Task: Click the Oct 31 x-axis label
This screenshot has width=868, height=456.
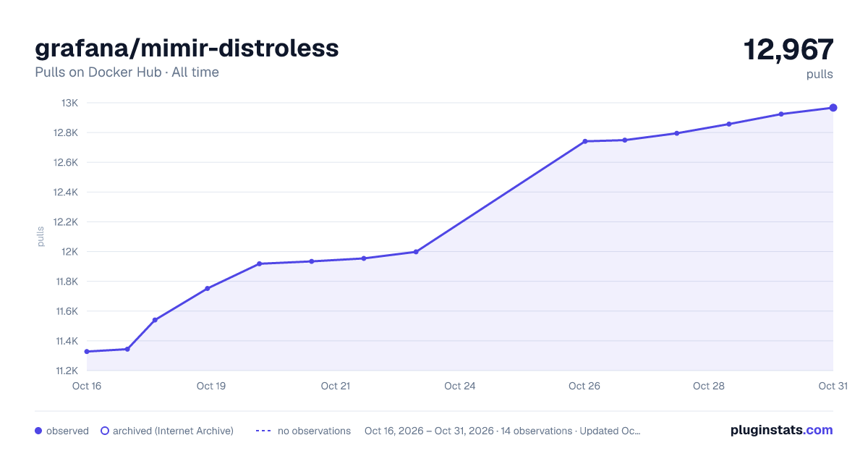Action: pyautogui.click(x=833, y=386)
